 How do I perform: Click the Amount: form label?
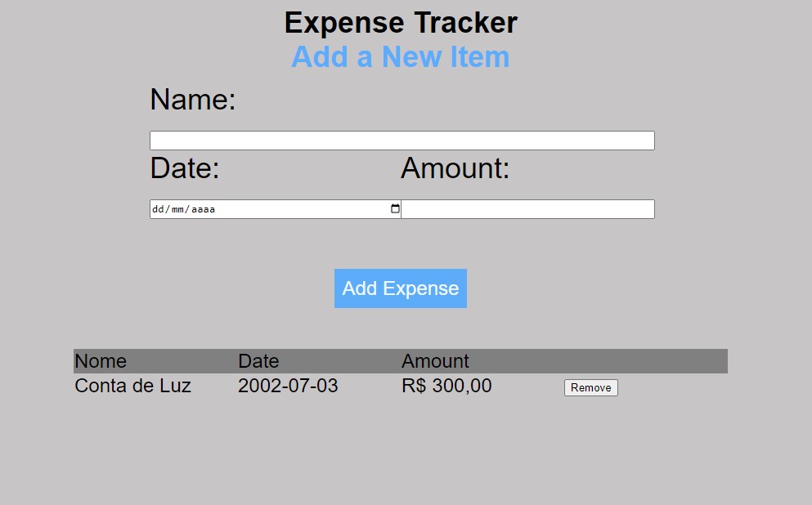click(x=455, y=168)
